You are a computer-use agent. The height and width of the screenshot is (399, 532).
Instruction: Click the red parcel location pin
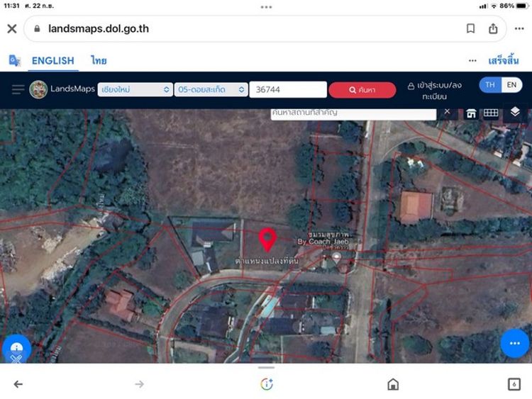(267, 240)
